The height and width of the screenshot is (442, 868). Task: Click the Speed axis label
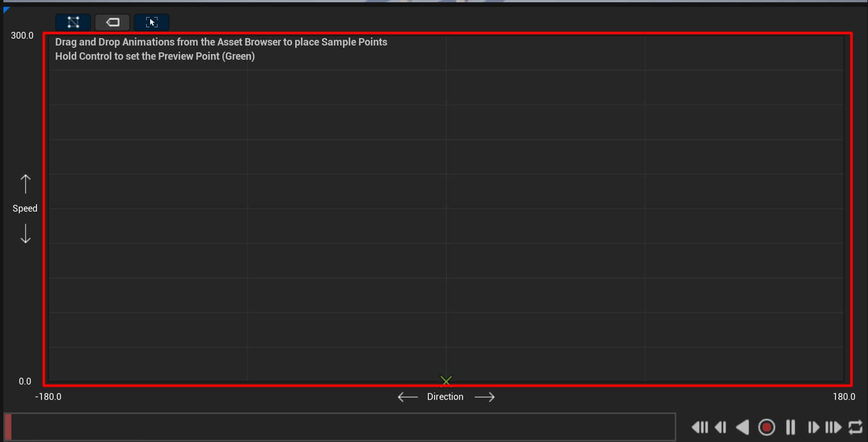coord(25,208)
